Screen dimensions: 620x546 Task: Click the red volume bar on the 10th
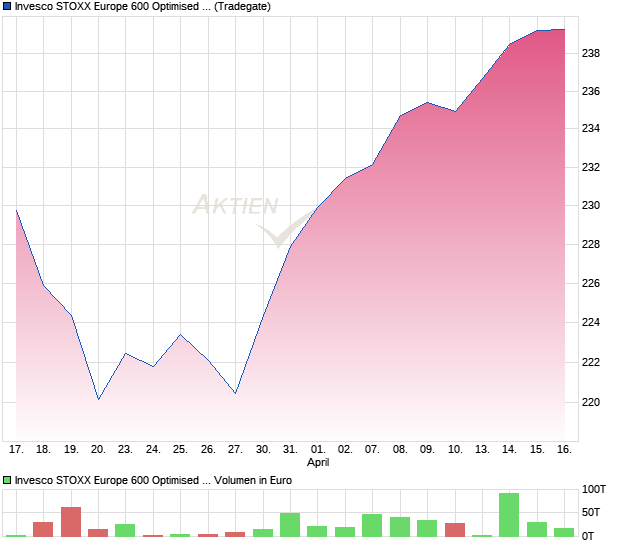(455, 530)
